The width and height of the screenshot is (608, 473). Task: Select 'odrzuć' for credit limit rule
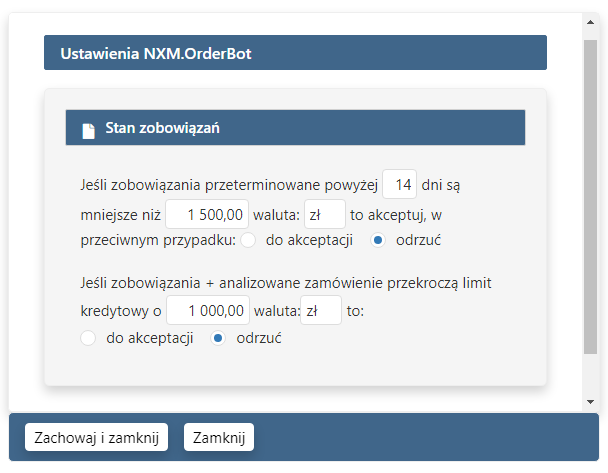(218, 338)
